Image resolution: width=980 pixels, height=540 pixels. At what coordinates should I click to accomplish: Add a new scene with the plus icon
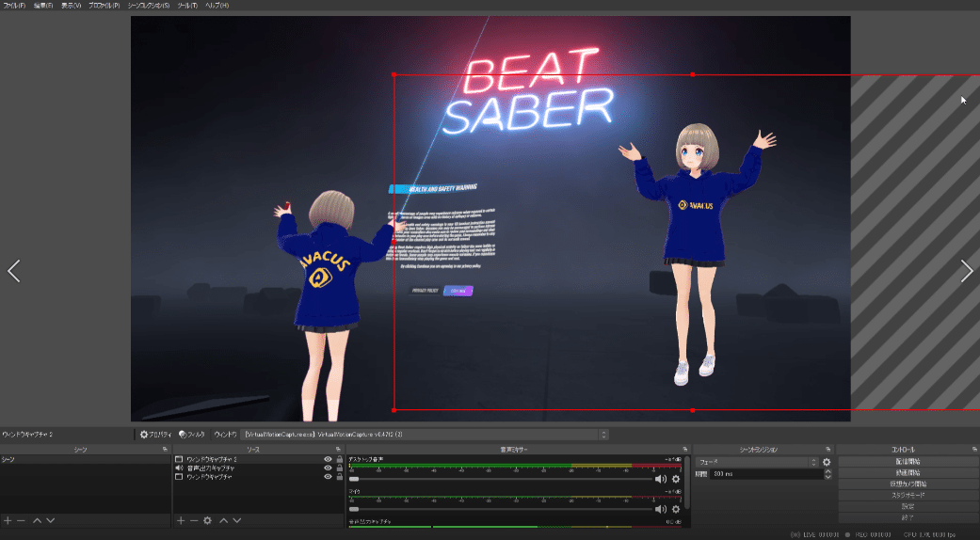click(x=8, y=520)
